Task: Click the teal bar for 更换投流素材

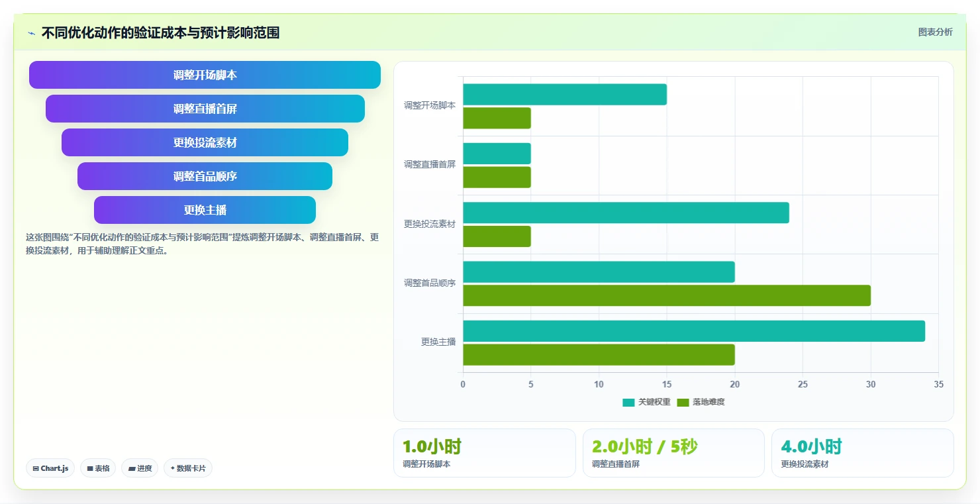Action: (x=626, y=213)
